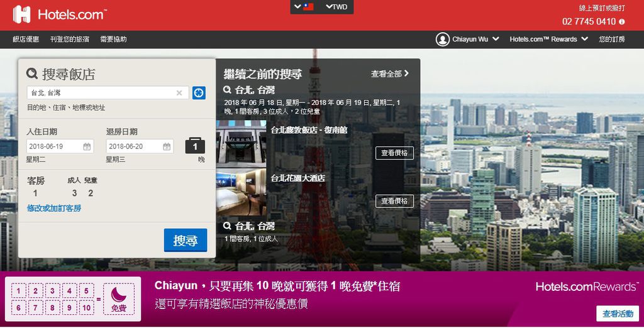
Task: Click the magnifier icon next to 搜尋飯店
Action: point(32,74)
